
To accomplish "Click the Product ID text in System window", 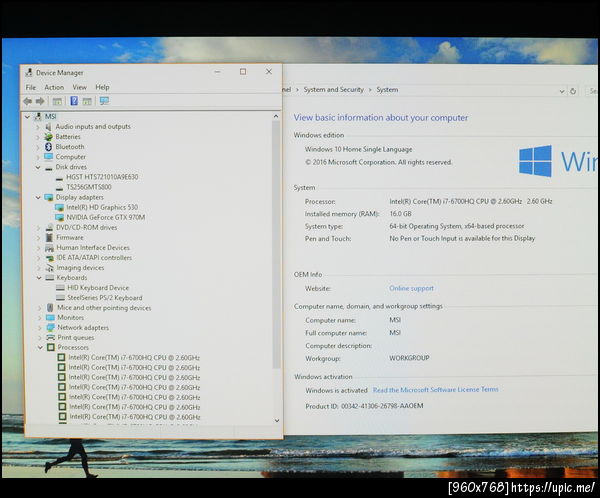I will (364, 406).
